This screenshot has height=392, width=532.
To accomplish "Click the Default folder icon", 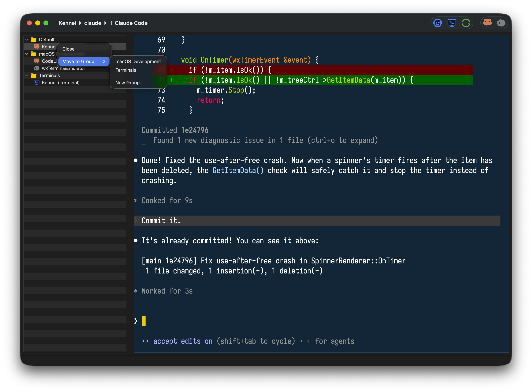I will click(34, 39).
